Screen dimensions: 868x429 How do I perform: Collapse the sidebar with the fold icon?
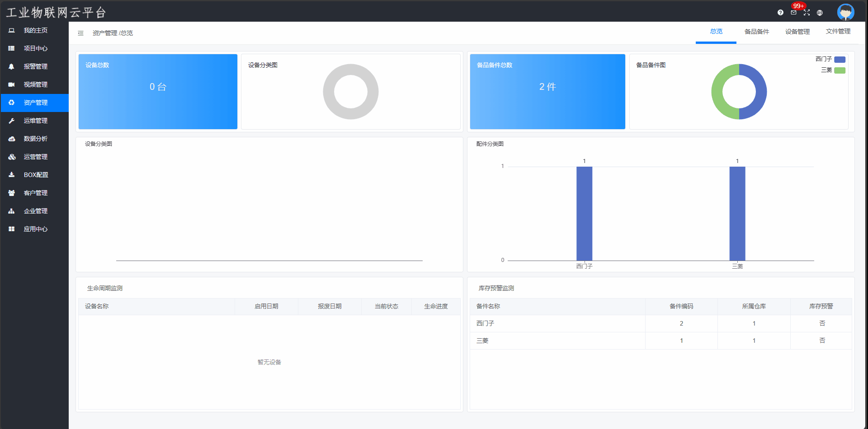[x=80, y=33]
